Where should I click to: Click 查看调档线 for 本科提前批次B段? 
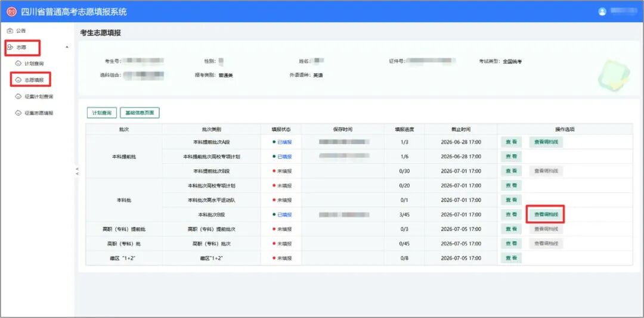tap(546, 171)
